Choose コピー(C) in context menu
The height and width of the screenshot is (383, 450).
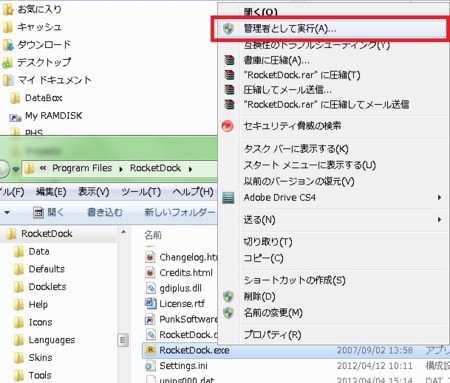(263, 258)
